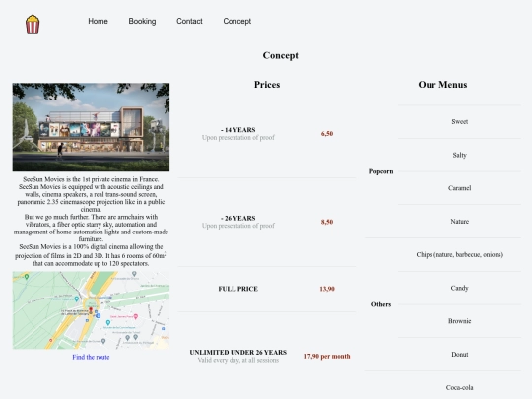Select the 'Sweet' popcorn row
Screen dimensions: 532x399
tap(459, 122)
